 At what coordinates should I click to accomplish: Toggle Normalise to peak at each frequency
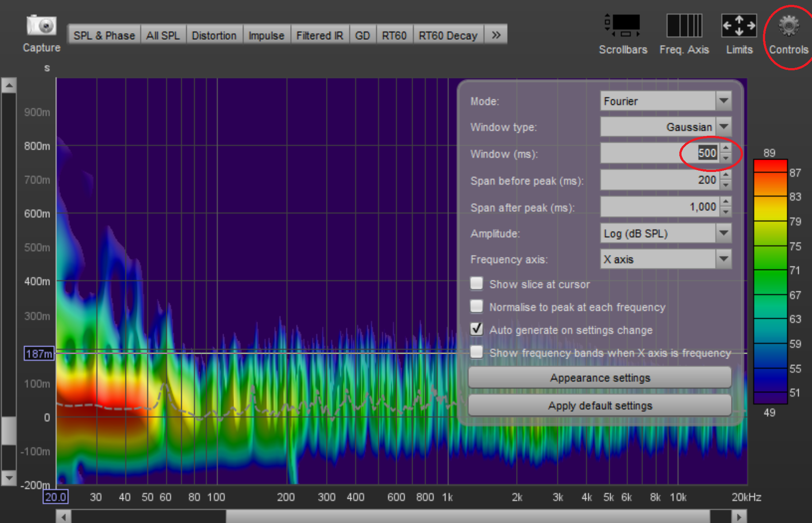pos(477,306)
